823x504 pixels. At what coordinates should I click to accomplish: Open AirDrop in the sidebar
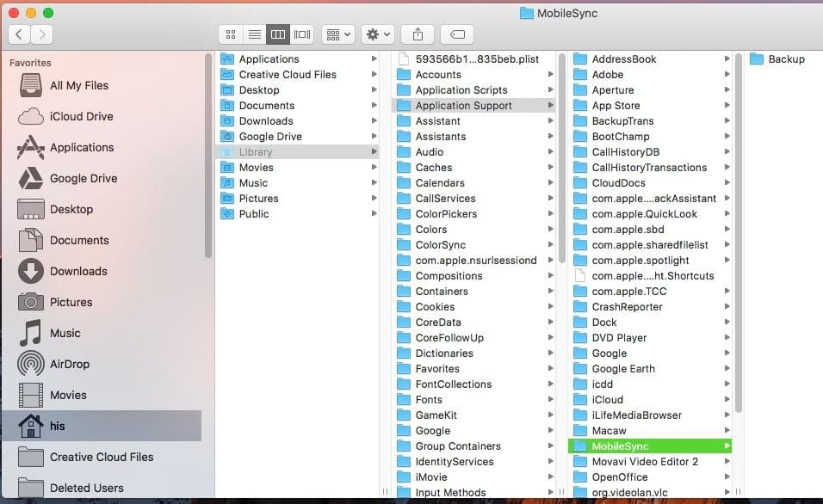[103, 364]
